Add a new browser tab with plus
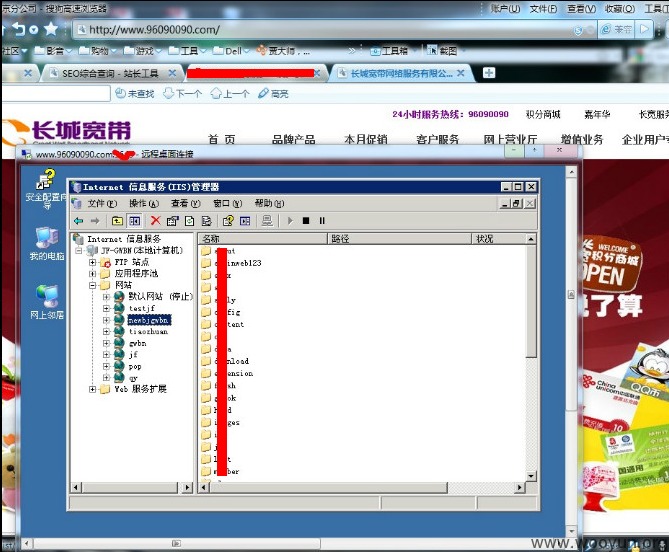Viewport: 669px width, 552px height. [x=489, y=73]
